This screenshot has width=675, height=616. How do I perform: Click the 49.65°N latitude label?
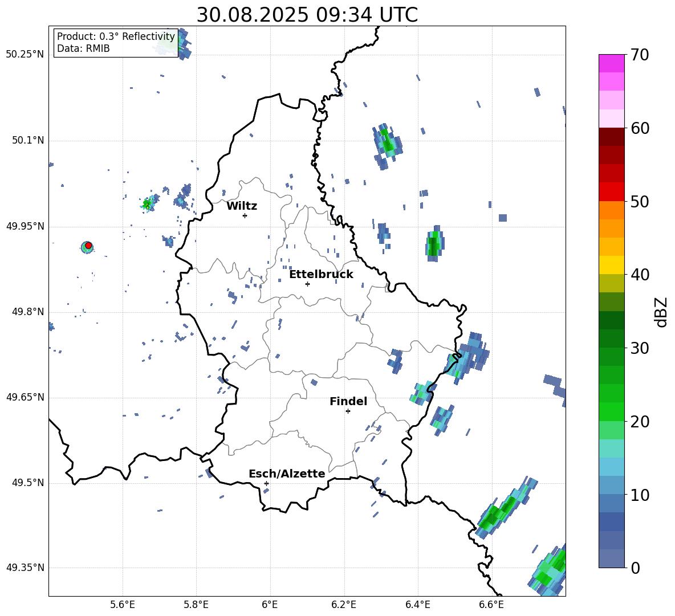(x=25, y=397)
